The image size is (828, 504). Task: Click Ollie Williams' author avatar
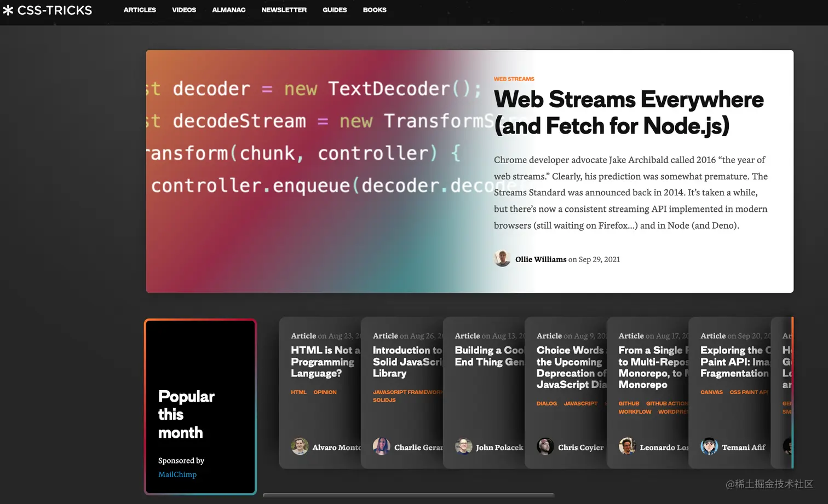[502, 259]
